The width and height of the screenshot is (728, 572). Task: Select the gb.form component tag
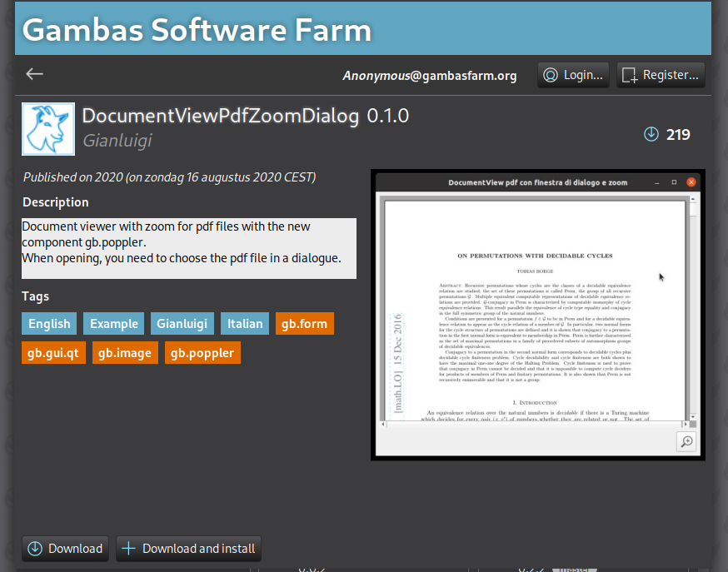coord(304,324)
